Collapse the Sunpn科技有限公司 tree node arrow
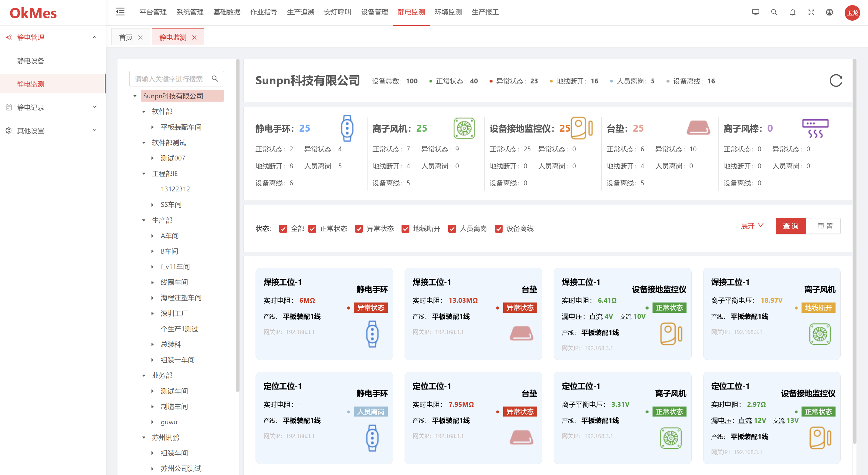Screen dimensions: 868x475 135,96
